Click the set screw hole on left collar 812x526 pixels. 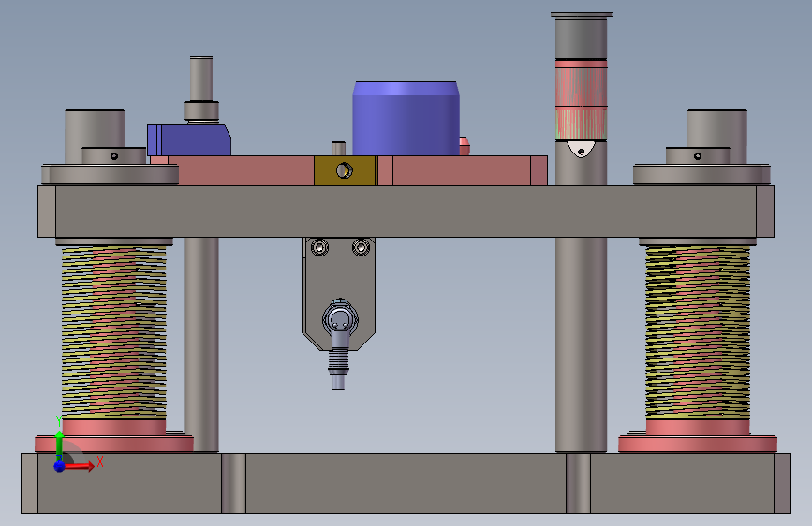(x=114, y=155)
